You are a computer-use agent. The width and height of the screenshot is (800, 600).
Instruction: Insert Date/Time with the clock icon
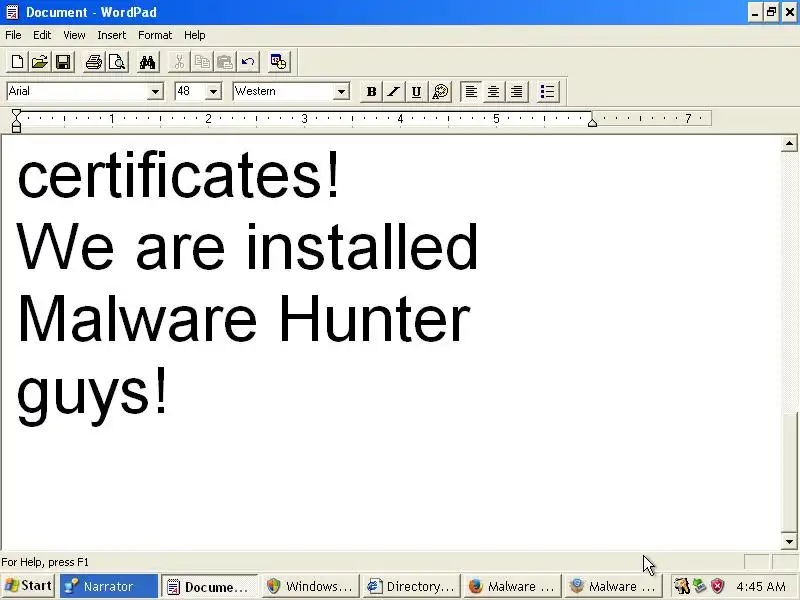click(x=279, y=62)
